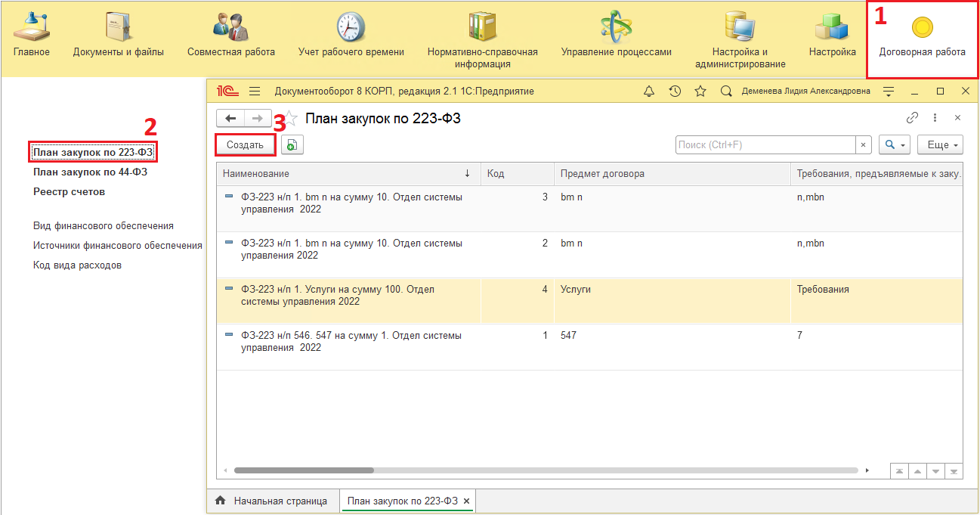This screenshot has height=515, width=980.
Task: Open Вид финансового обеспечения
Action: click(104, 225)
